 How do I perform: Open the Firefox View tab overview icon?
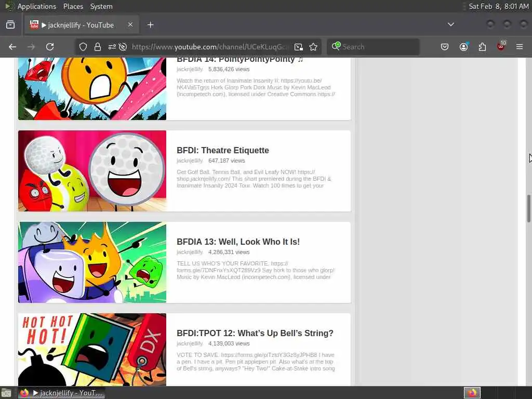10,25
